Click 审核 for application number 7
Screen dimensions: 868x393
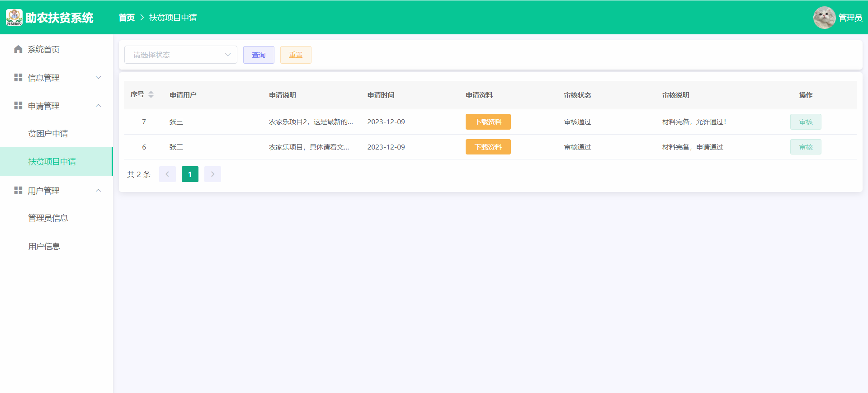pos(806,122)
